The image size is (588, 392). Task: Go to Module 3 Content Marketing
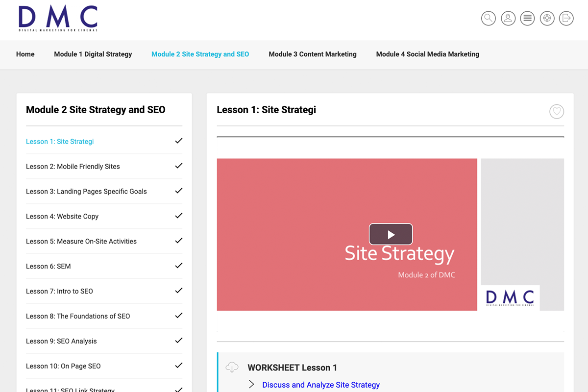tap(312, 54)
